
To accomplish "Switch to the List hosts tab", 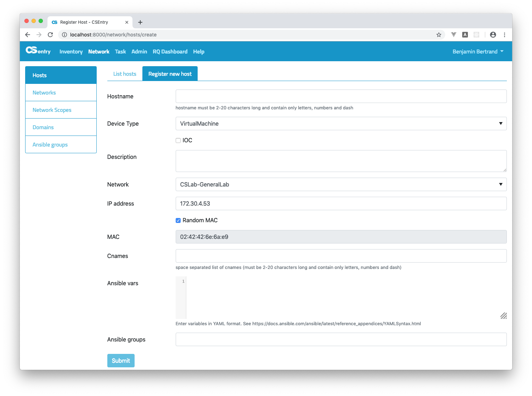I will (x=125, y=74).
